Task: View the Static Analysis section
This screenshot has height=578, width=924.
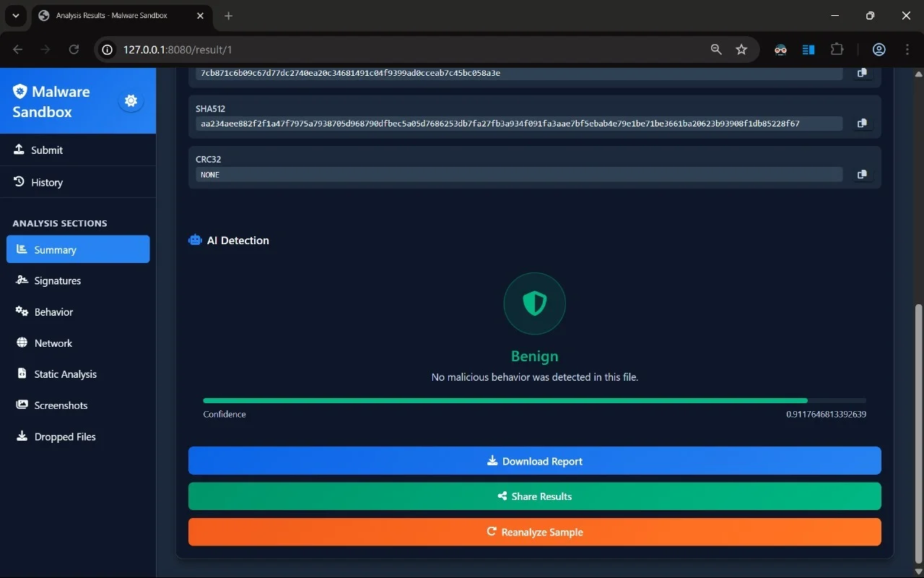Action: click(x=78, y=374)
